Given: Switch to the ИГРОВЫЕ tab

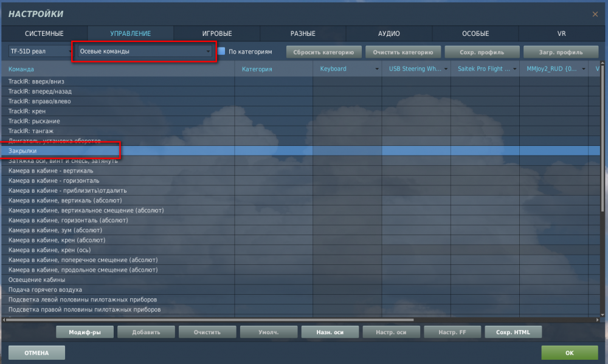Looking at the screenshot, I should (x=217, y=33).
